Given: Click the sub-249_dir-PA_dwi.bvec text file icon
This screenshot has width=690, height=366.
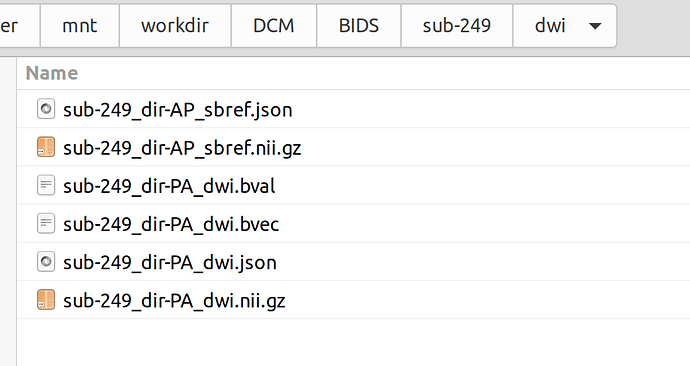Looking at the screenshot, I should click(46, 223).
